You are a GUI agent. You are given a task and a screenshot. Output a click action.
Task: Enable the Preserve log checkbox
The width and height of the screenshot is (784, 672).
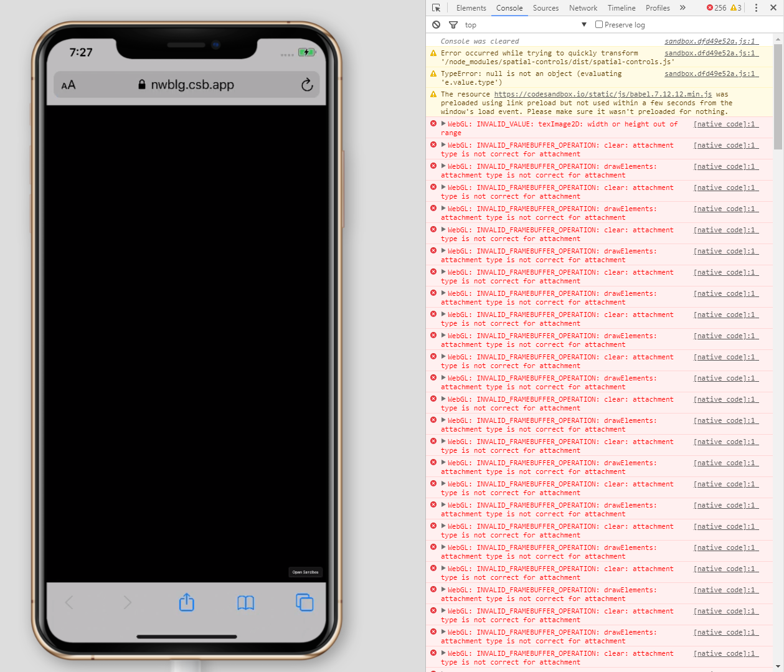pyautogui.click(x=598, y=24)
